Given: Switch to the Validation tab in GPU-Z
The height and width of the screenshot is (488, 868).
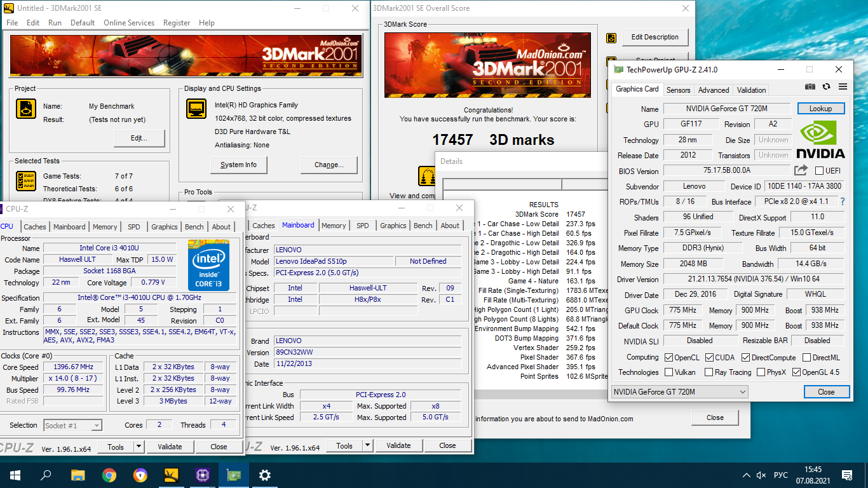Looking at the screenshot, I should point(752,90).
